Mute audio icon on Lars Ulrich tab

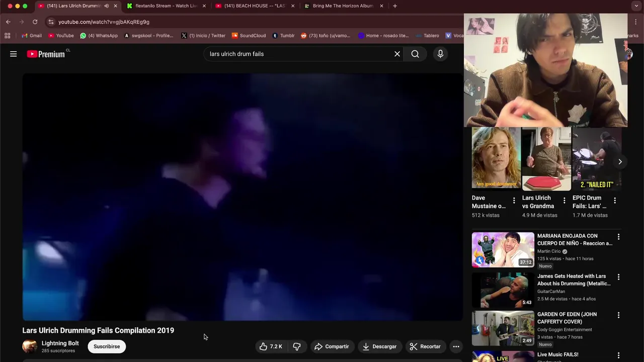[x=106, y=6]
